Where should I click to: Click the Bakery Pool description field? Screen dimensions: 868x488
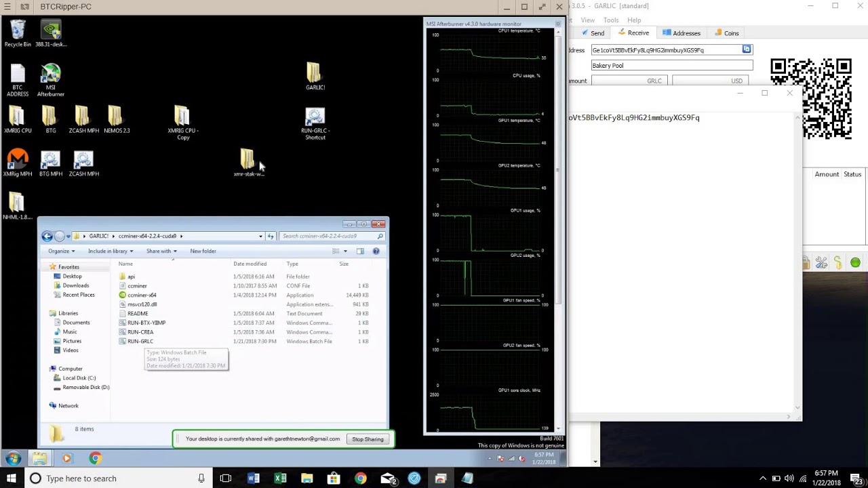click(x=671, y=65)
